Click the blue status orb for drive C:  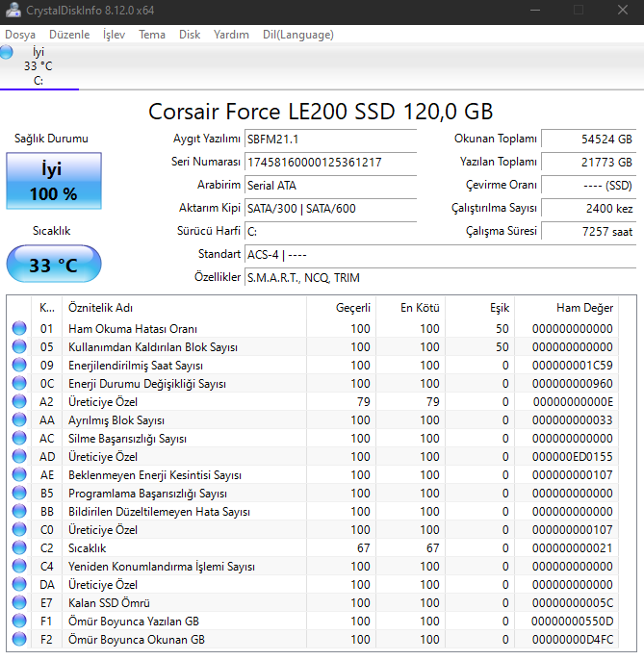[7, 52]
